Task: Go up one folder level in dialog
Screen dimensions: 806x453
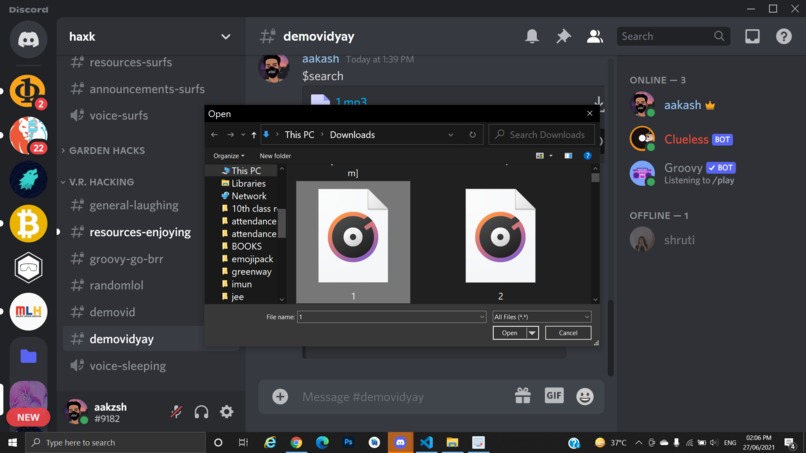Action: coord(254,135)
